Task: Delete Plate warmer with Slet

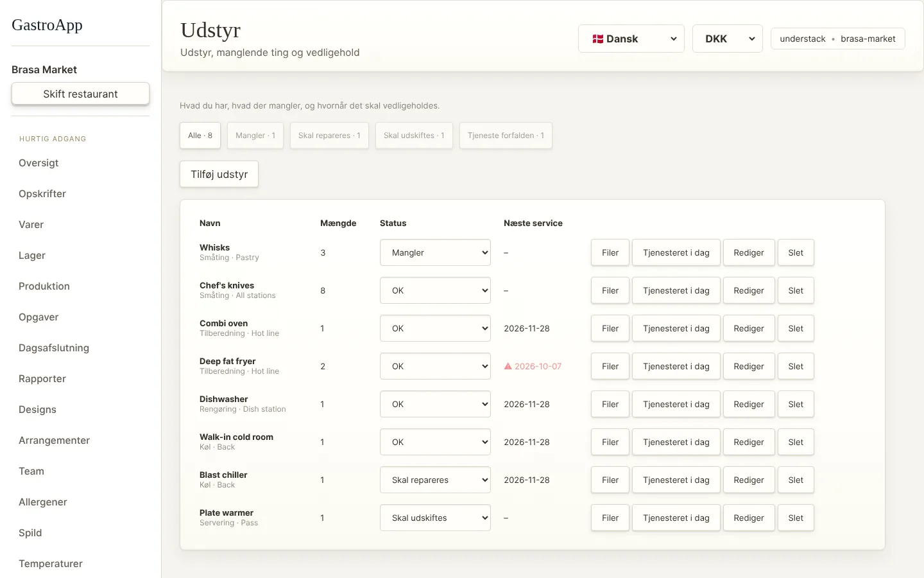Action: click(x=796, y=518)
